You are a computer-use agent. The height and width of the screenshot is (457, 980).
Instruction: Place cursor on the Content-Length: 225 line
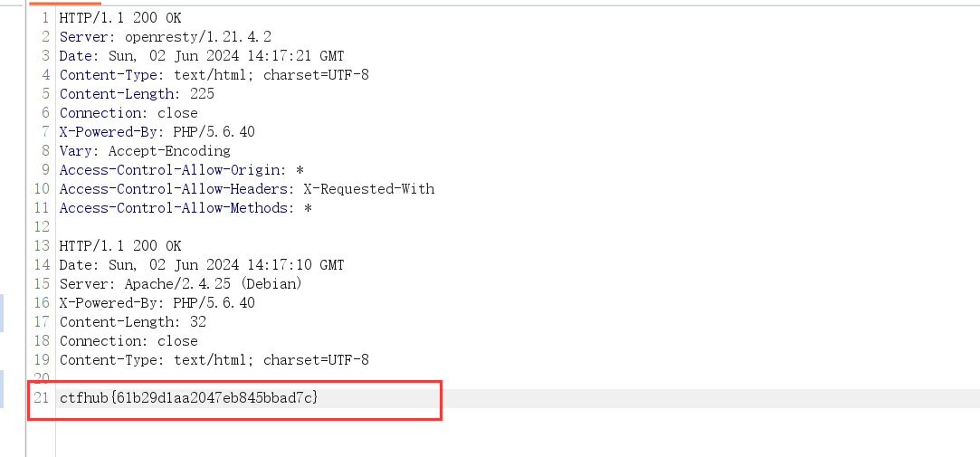click(137, 93)
